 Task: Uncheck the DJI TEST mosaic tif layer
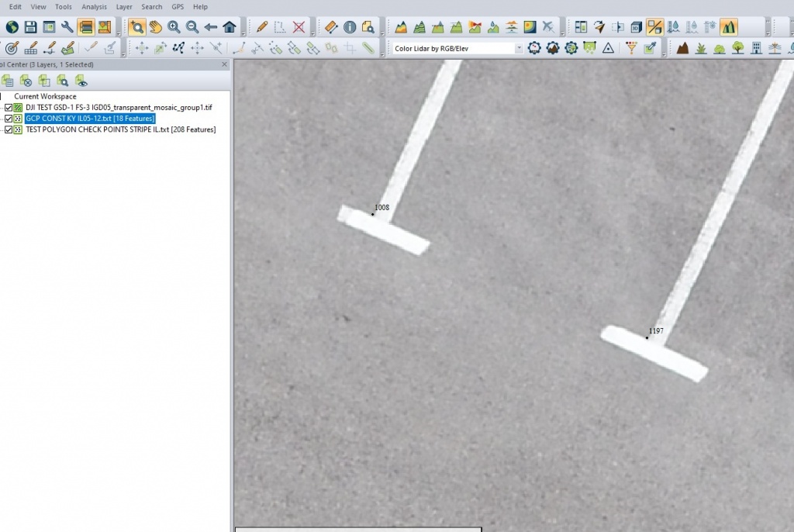[x=9, y=108]
